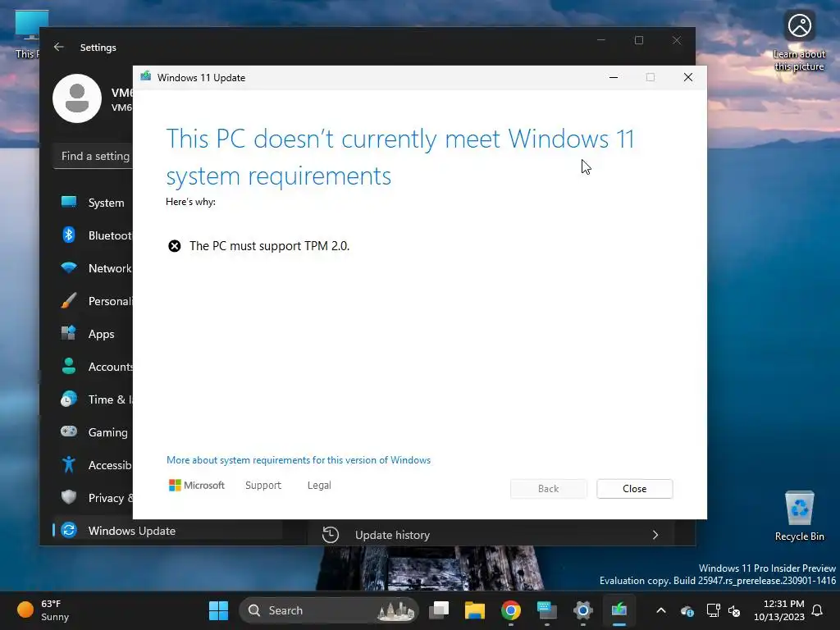Show hidden icons in system tray
This screenshot has width=840, height=630.
tap(661, 610)
